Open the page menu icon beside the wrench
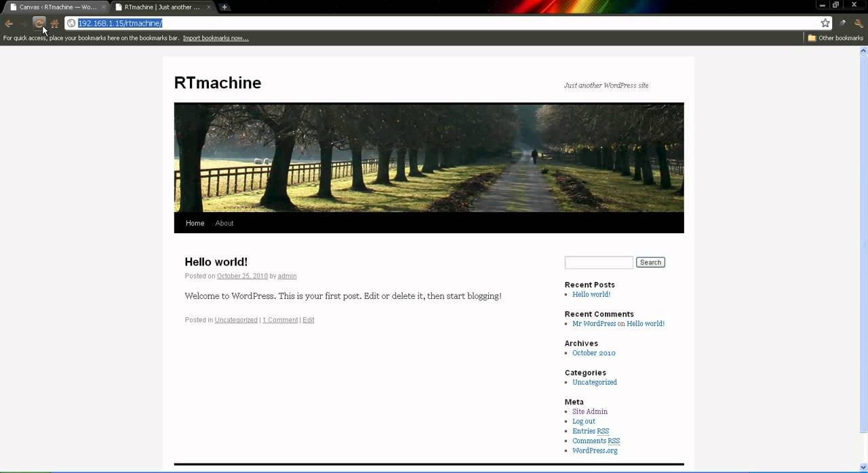Image resolution: width=868 pixels, height=473 pixels. coord(843,23)
